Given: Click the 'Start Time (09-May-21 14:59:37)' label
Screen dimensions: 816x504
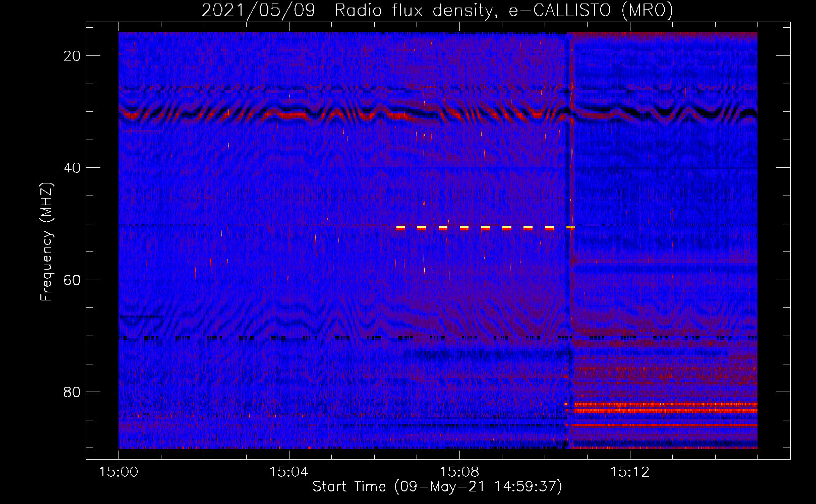Looking at the screenshot, I should coord(437,487).
